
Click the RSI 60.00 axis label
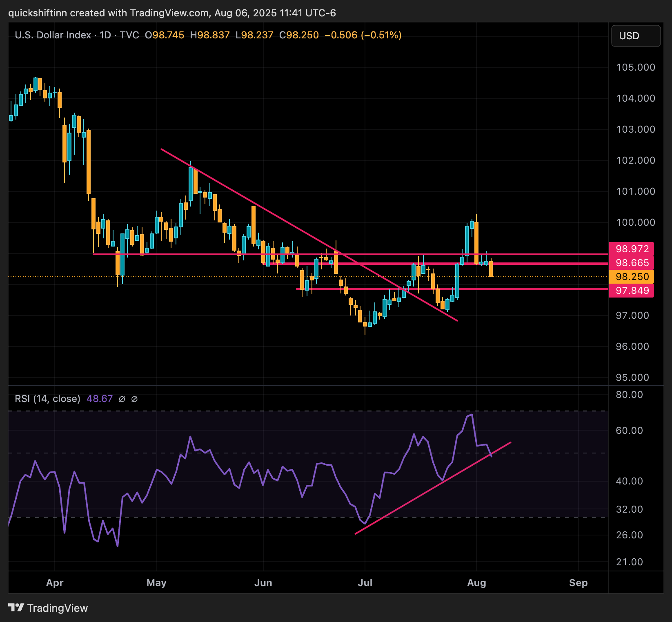[630, 431]
